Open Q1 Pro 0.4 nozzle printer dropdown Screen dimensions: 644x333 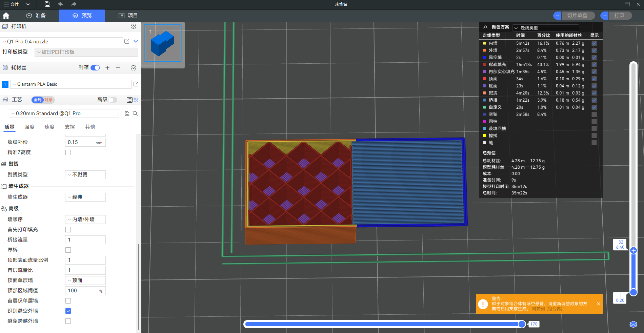tap(62, 42)
